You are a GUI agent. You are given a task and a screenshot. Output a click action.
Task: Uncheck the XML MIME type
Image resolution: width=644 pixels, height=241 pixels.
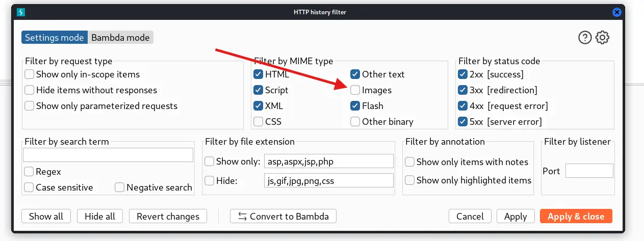[259, 106]
